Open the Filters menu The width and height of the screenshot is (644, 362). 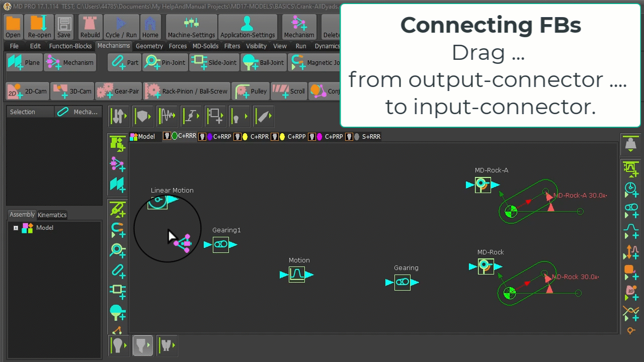click(x=232, y=46)
